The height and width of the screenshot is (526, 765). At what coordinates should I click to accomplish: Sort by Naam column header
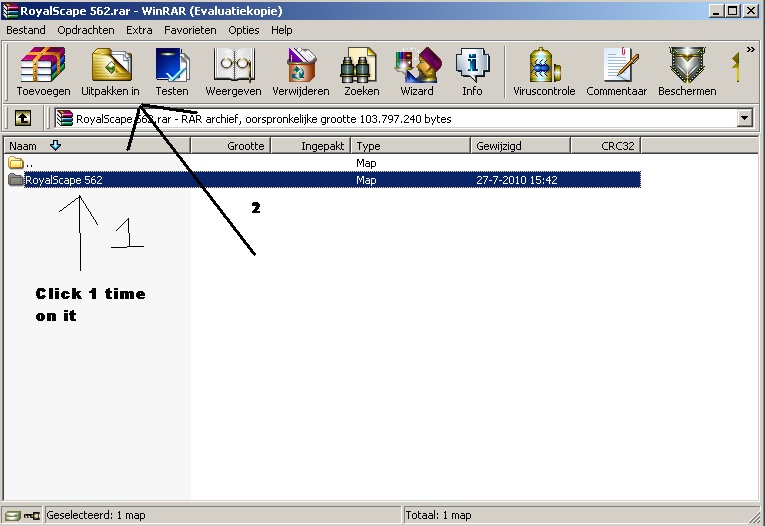tap(97, 146)
